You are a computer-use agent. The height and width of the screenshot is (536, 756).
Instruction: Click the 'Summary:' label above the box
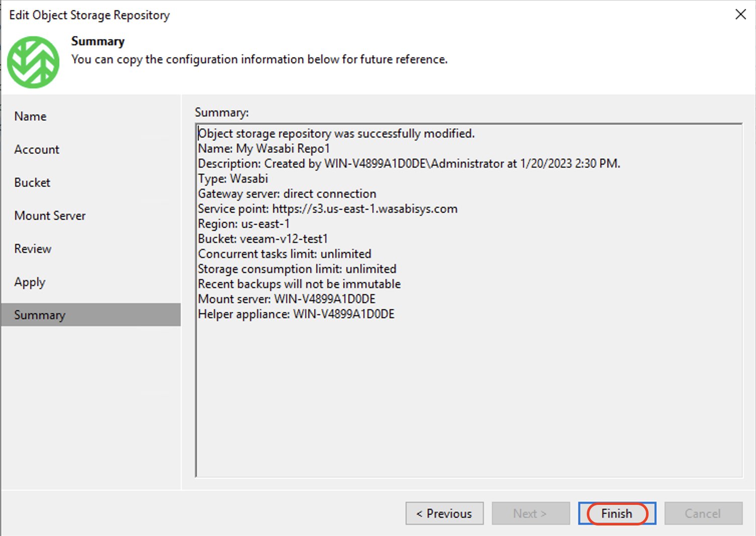(x=222, y=112)
